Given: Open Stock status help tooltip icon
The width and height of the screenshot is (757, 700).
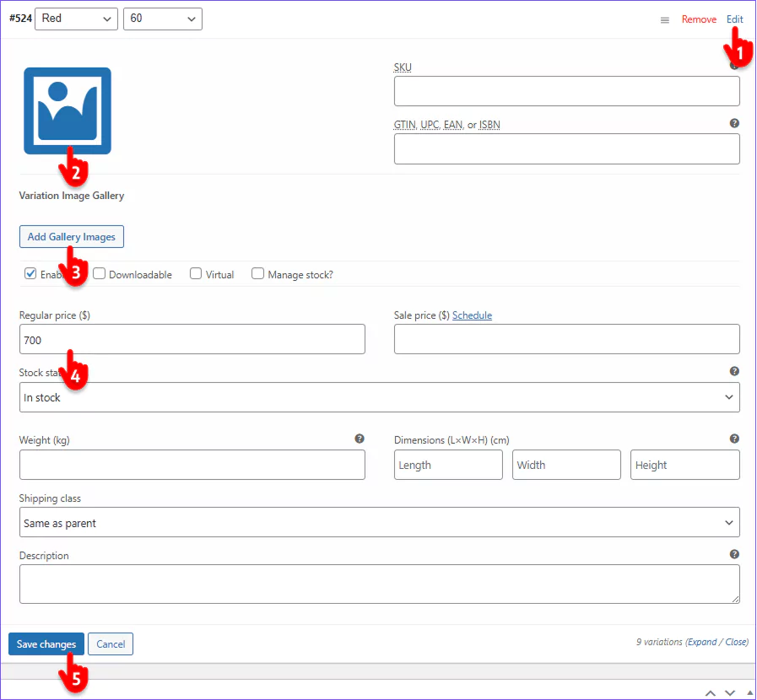Looking at the screenshot, I should (734, 371).
